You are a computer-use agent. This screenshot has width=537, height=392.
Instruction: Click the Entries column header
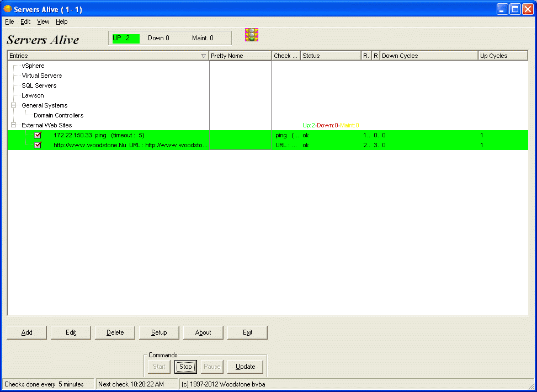pyautogui.click(x=108, y=56)
